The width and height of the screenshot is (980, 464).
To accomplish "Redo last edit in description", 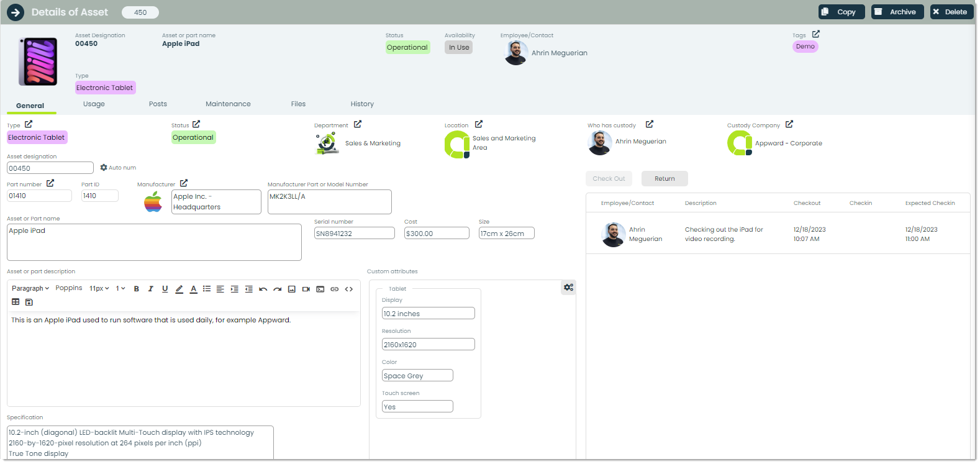I will [278, 289].
